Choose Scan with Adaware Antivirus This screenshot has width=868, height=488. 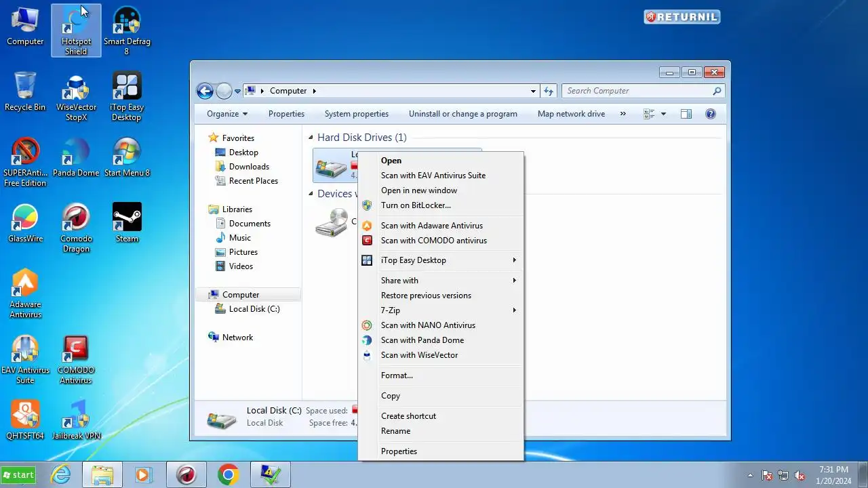point(441,226)
